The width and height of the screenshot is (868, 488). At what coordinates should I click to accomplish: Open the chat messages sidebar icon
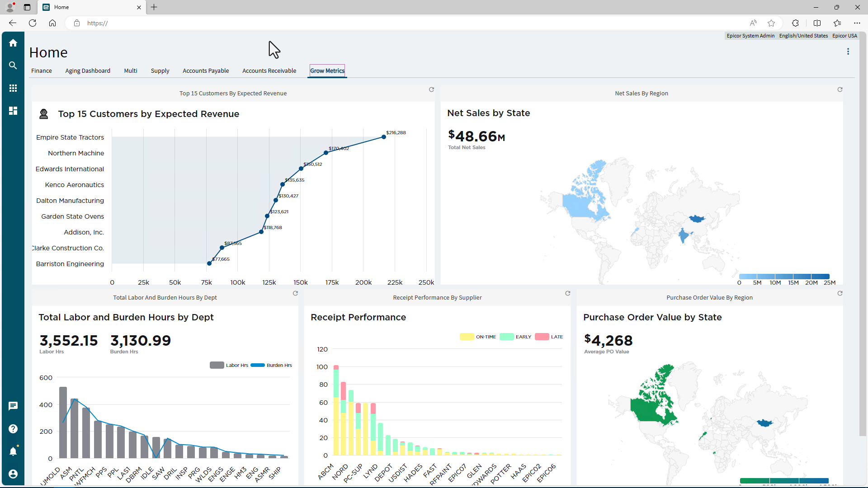coord(13,406)
